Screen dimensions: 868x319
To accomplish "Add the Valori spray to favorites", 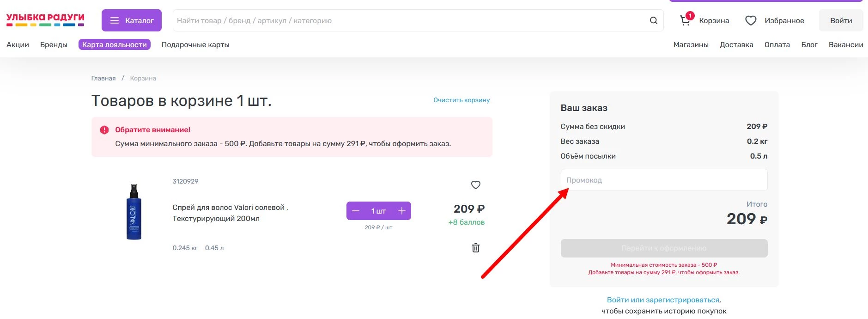I will [x=475, y=185].
